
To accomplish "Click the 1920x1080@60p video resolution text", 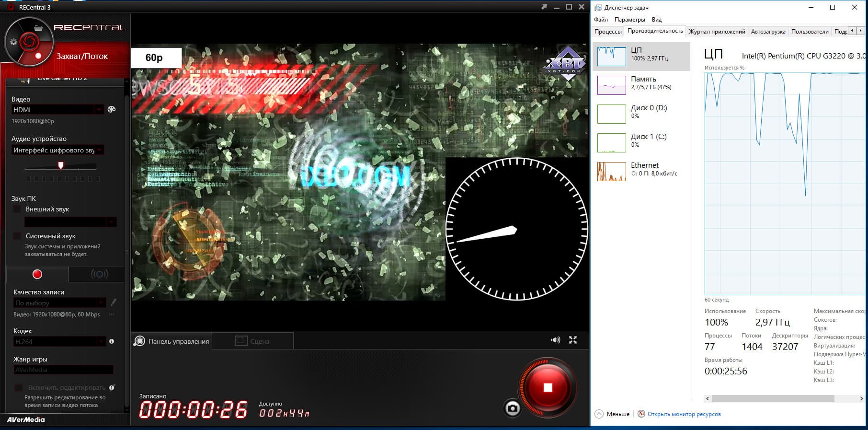I will [x=33, y=121].
